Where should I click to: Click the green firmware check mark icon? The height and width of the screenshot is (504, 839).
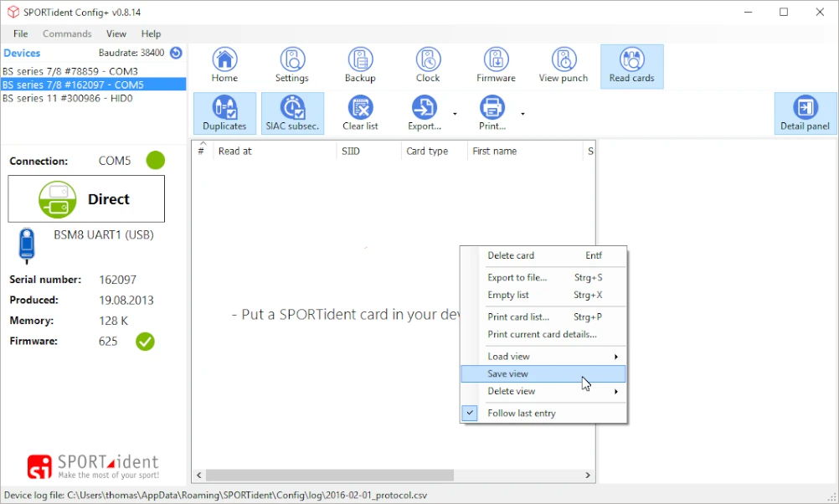click(145, 342)
